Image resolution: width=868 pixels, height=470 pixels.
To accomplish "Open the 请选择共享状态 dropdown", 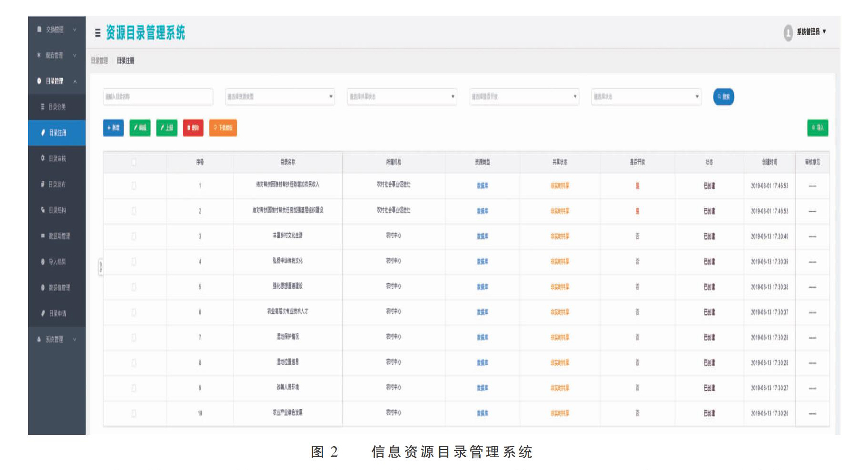I will [402, 97].
